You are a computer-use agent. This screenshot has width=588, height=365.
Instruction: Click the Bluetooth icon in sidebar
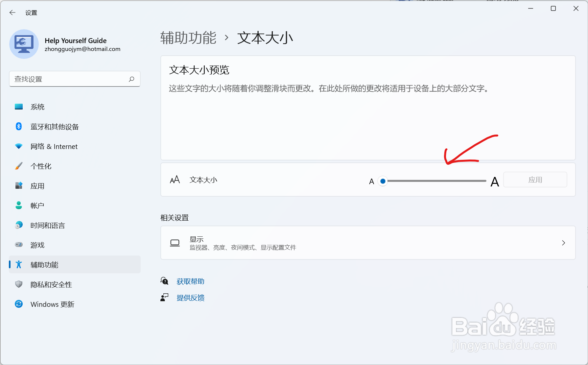(19, 126)
